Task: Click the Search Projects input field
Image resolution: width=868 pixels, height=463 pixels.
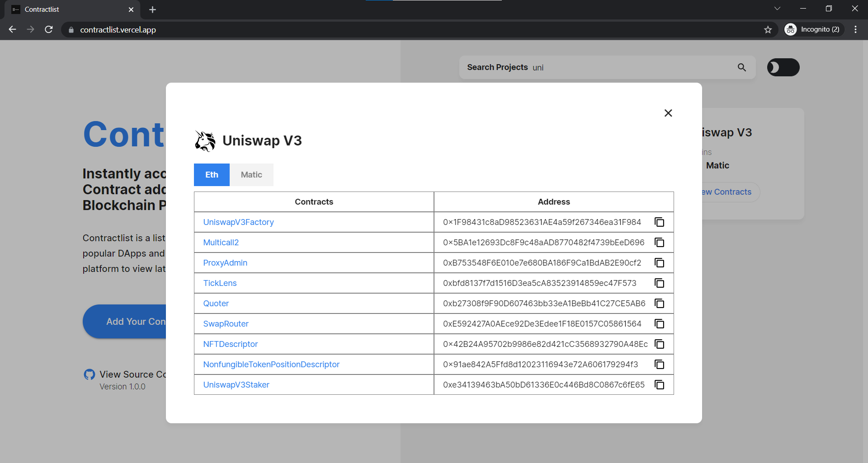Action: pyautogui.click(x=607, y=67)
